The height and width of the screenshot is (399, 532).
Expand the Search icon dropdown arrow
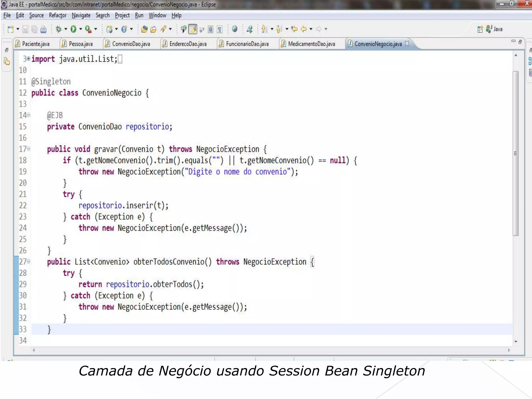(170, 29)
